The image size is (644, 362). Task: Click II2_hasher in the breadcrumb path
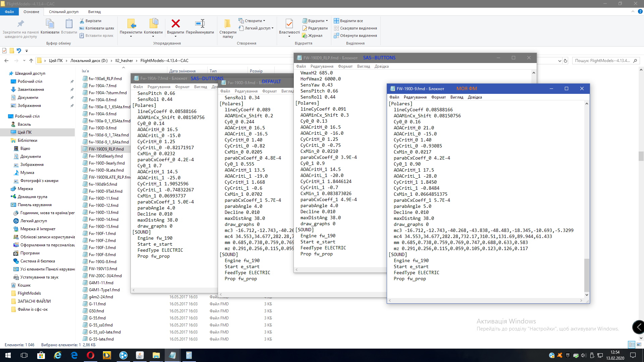(x=124, y=61)
